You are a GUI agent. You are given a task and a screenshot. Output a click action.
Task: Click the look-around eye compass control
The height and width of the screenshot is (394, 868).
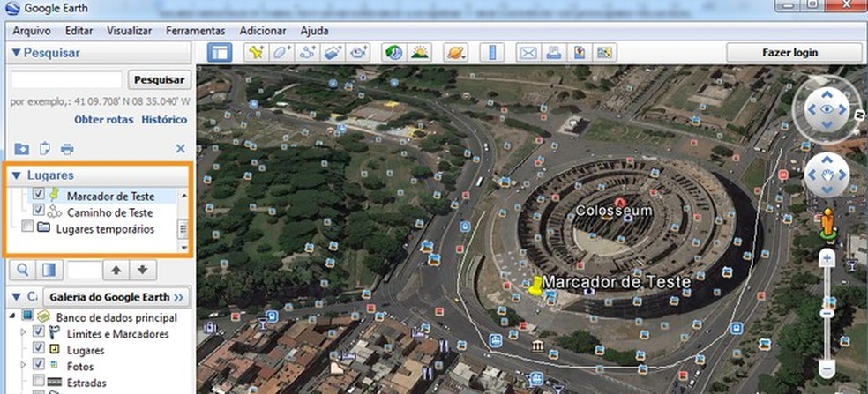pyautogui.click(x=827, y=109)
